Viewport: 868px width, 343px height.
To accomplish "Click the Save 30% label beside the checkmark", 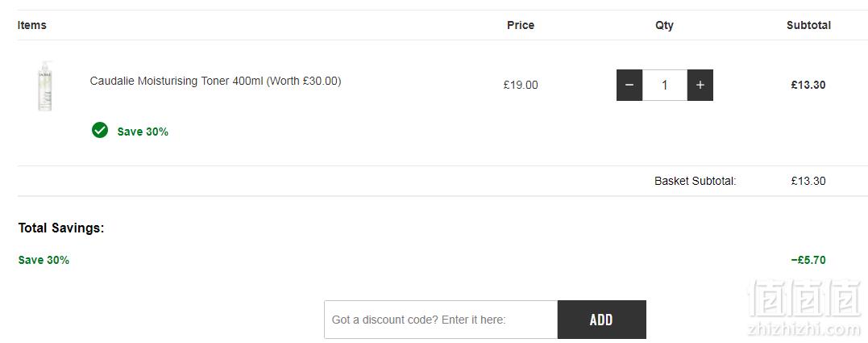I will [x=143, y=132].
